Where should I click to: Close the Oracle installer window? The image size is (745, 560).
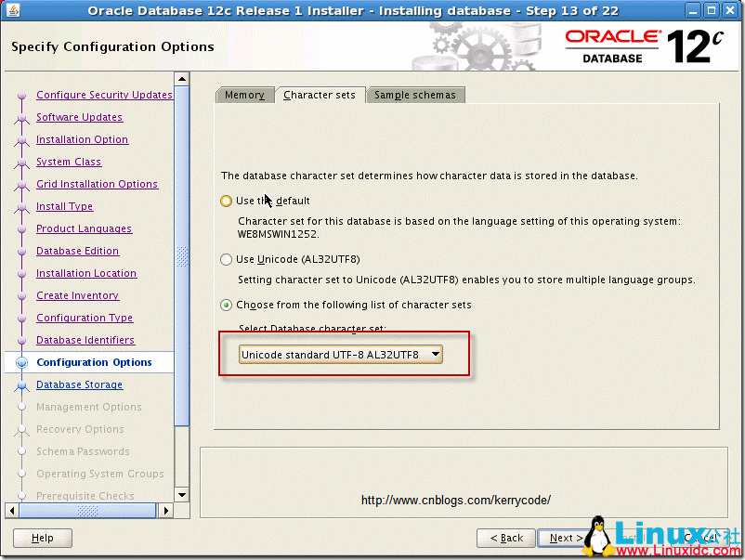(730, 10)
